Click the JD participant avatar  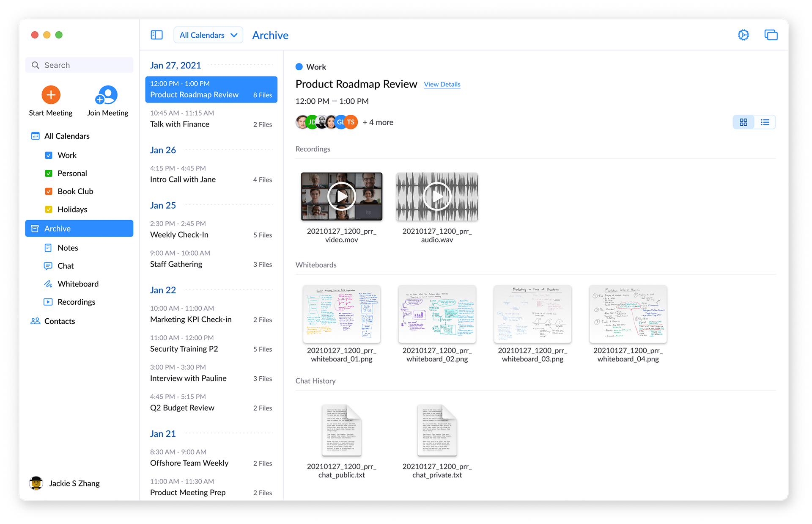[312, 122]
